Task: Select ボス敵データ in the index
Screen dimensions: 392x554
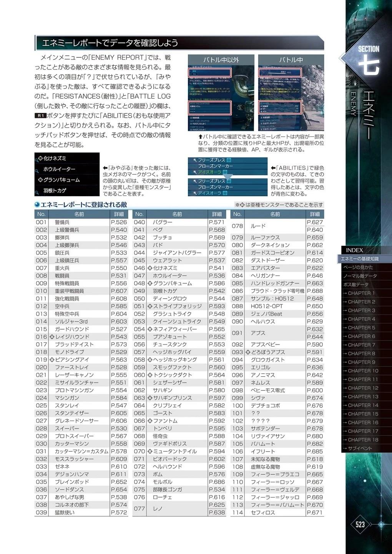Action: point(355,285)
